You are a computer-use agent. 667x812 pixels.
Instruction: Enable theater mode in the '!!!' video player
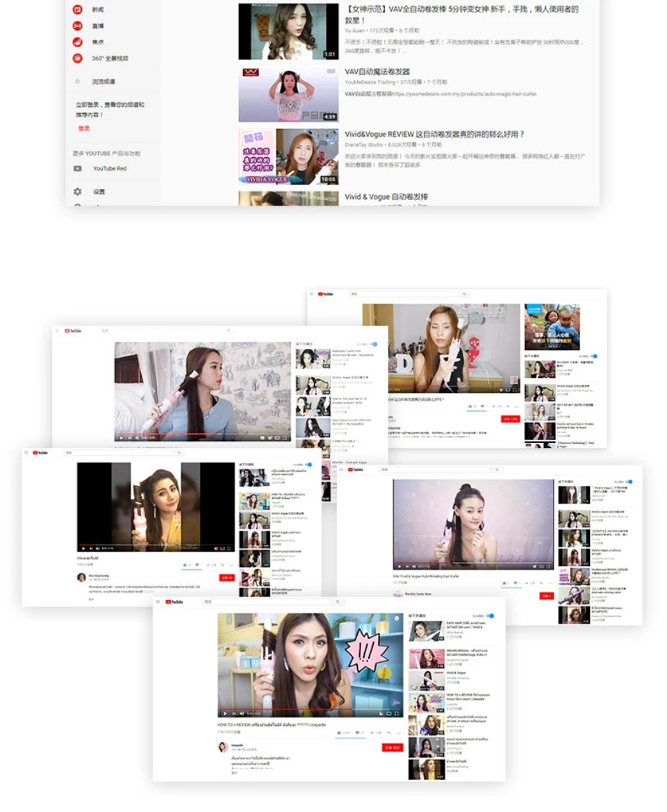click(389, 713)
